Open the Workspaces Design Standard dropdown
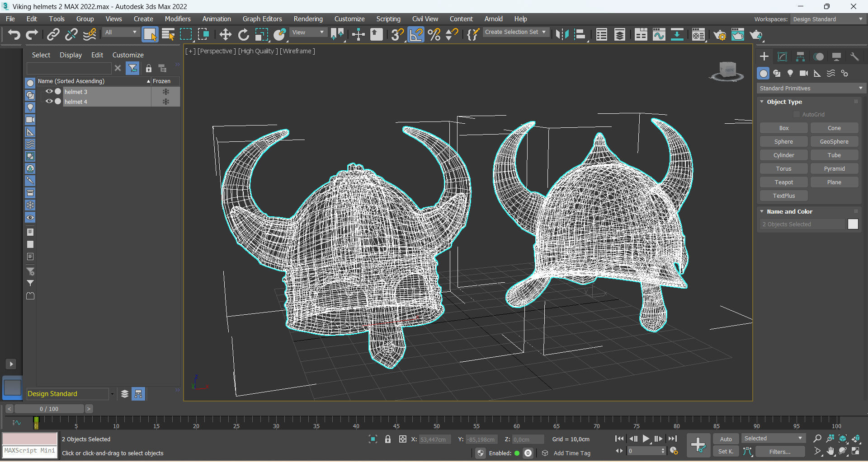The width and height of the screenshot is (868, 462). 828,19
